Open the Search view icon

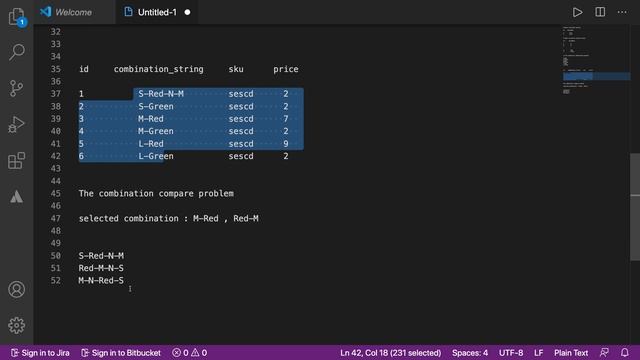tap(17, 52)
